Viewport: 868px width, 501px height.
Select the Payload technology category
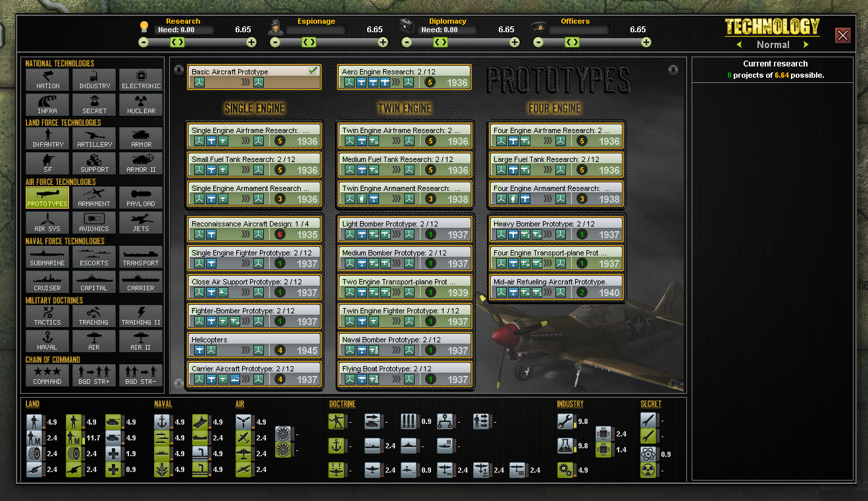141,198
